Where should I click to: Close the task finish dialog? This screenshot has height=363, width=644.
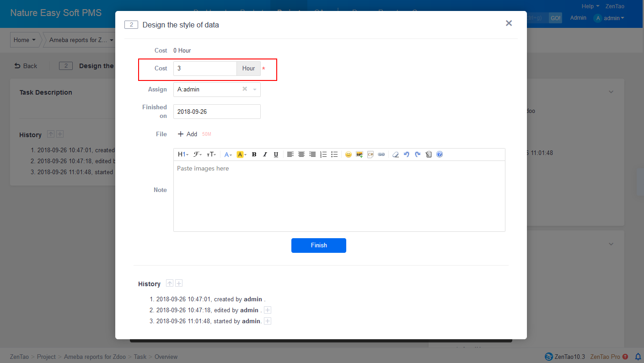pos(509,23)
